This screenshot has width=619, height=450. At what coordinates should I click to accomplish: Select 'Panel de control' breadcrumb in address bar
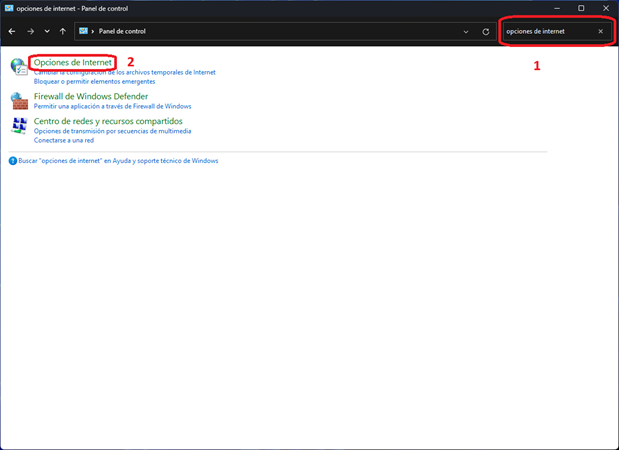click(122, 31)
